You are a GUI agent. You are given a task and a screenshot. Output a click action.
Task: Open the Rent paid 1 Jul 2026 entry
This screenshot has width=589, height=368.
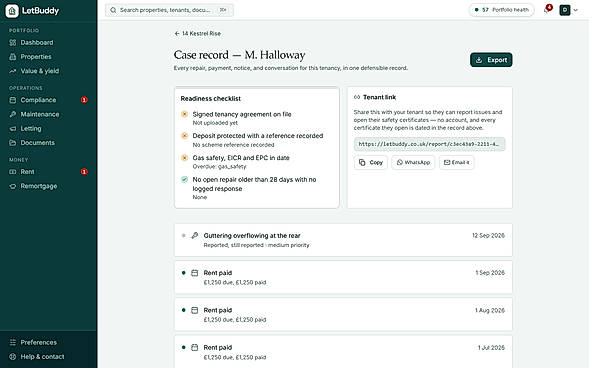[343, 351]
